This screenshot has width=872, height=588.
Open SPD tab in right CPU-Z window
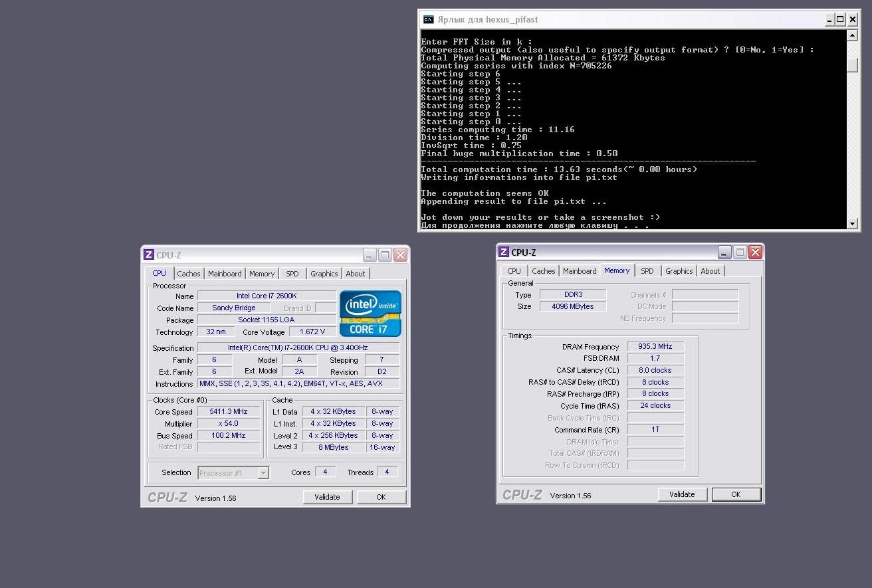(647, 271)
